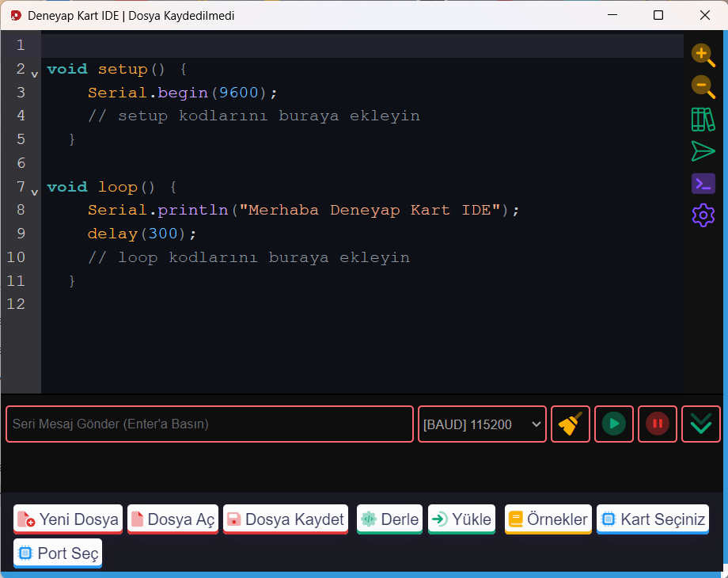Open a file with Dosya Aç
728x578 pixels.
(x=173, y=519)
